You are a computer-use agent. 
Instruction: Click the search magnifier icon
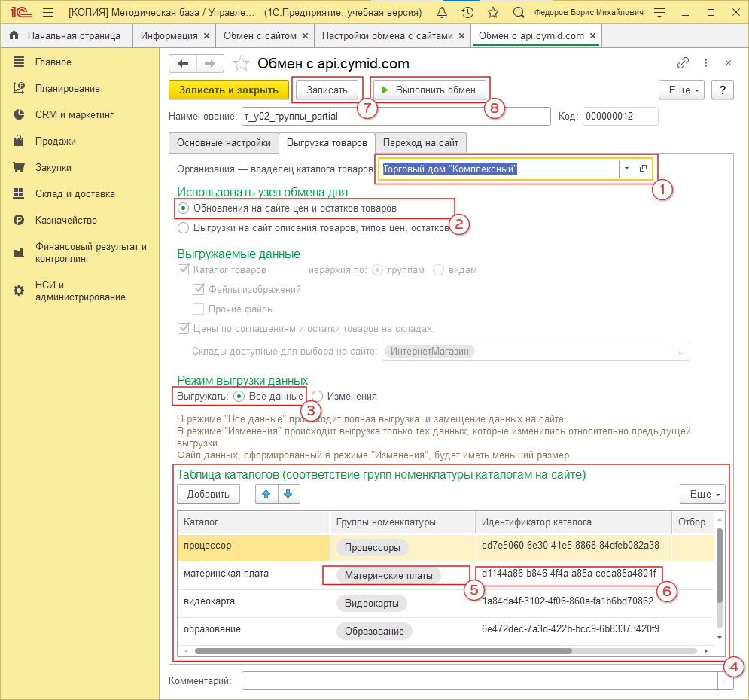pos(518,13)
